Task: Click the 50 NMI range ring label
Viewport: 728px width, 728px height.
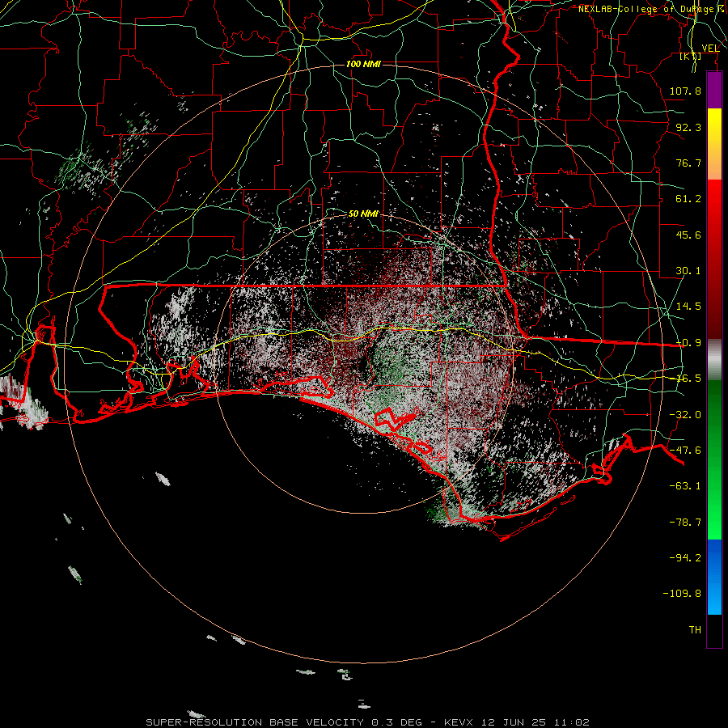Action: [363, 214]
